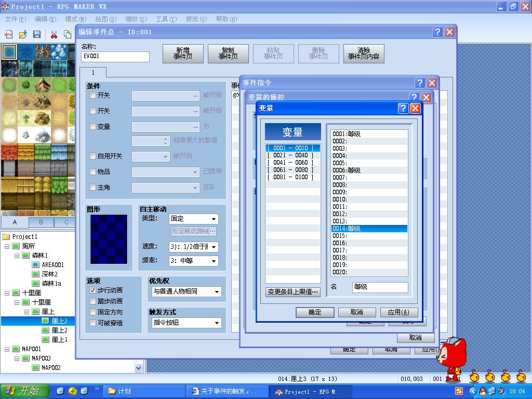Click the 名称 event name field
This screenshot has height=399, width=532.
[115, 57]
